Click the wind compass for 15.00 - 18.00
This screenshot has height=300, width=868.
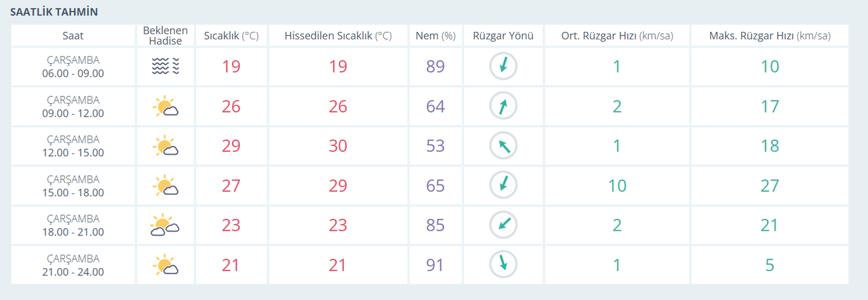pyautogui.click(x=503, y=185)
